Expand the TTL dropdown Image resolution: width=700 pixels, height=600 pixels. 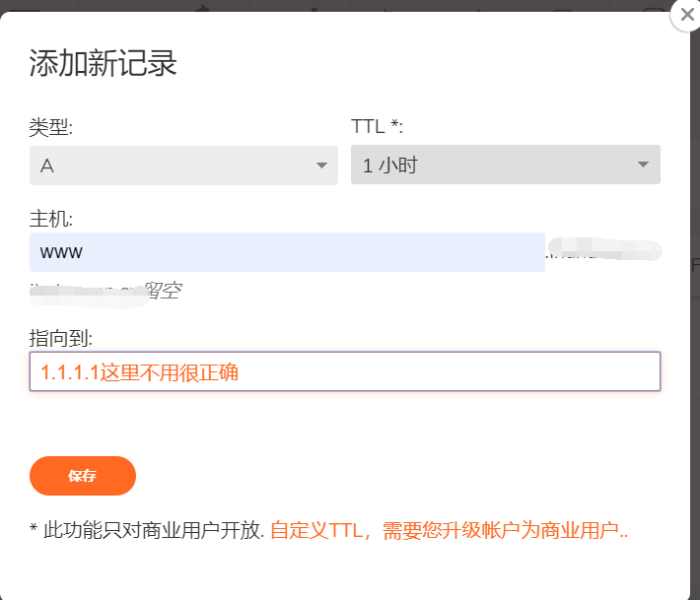click(505, 166)
